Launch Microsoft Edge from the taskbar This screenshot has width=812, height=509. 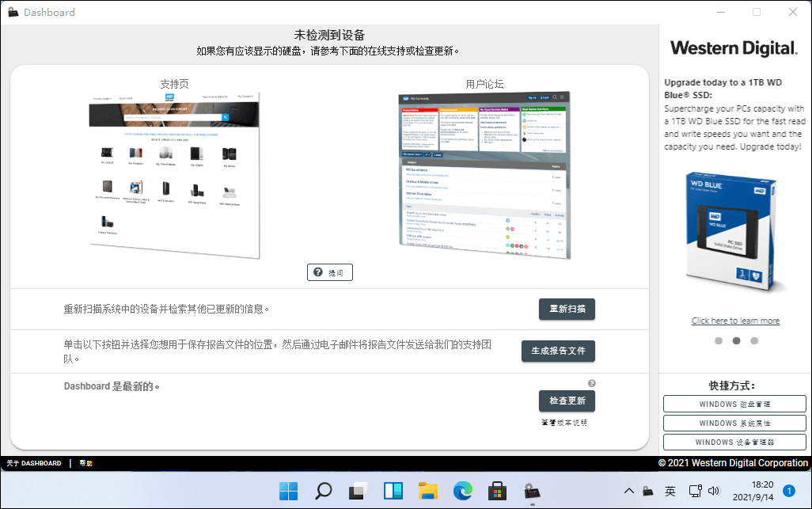pyautogui.click(x=462, y=491)
